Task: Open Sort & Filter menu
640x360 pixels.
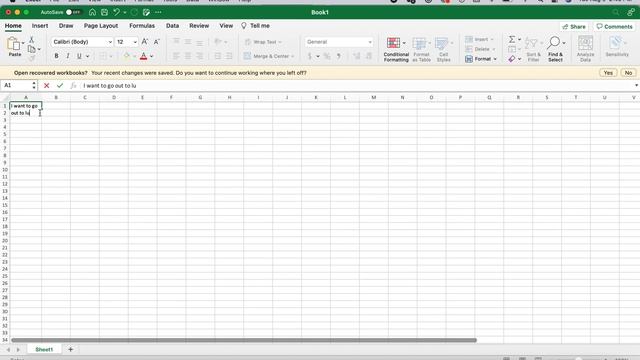Action: click(533, 49)
